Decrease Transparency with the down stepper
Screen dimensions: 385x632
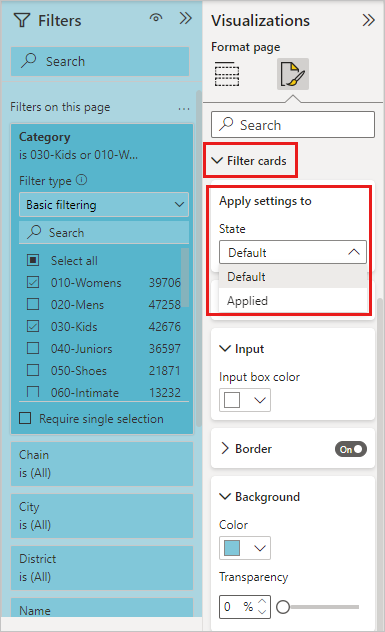(262, 611)
